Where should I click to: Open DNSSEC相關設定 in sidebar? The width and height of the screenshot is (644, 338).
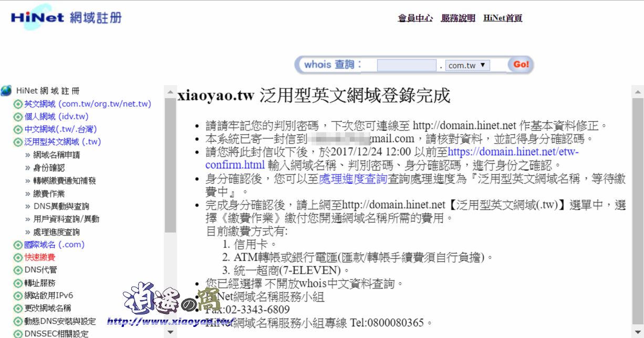(56, 334)
